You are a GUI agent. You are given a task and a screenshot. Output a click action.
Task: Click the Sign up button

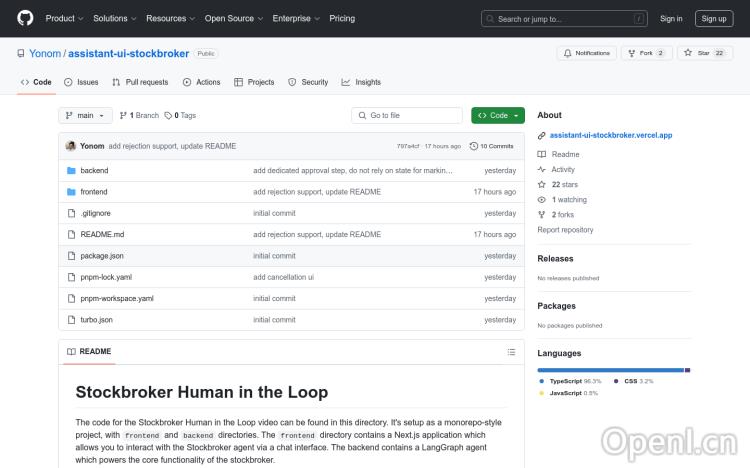[714, 18]
